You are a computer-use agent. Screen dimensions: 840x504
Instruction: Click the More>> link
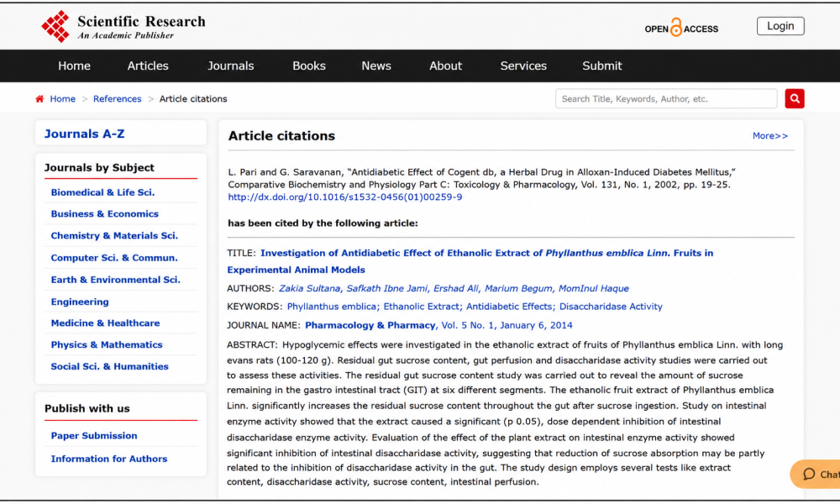769,136
